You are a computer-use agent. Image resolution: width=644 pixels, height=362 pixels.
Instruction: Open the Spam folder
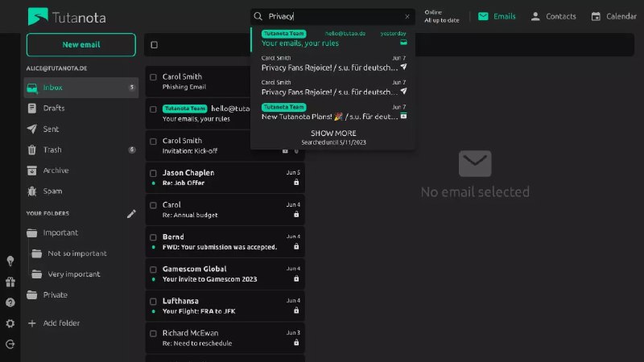tap(52, 191)
